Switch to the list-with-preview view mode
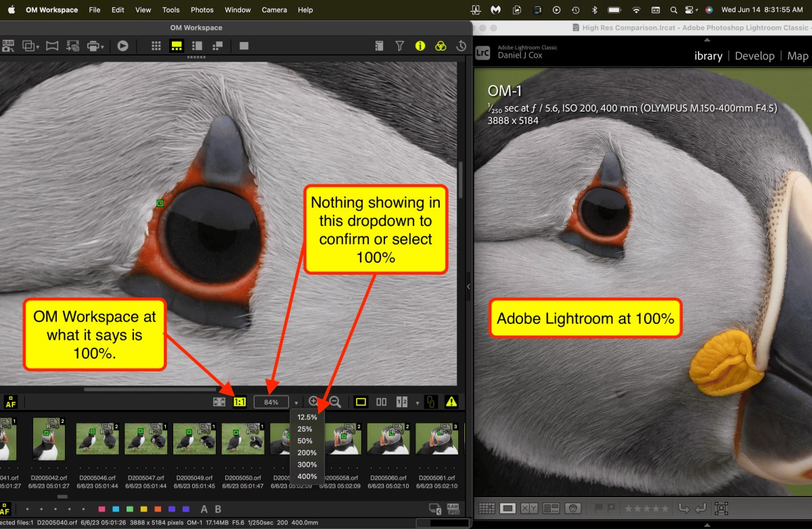 197,46
